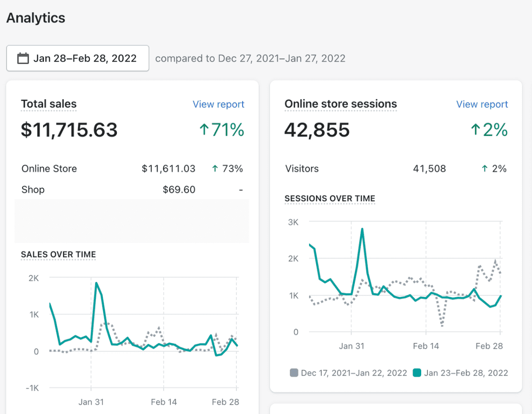Viewport: 532px width, 414px height.
Task: Click the calendar icon in date button
Action: [x=23, y=58]
